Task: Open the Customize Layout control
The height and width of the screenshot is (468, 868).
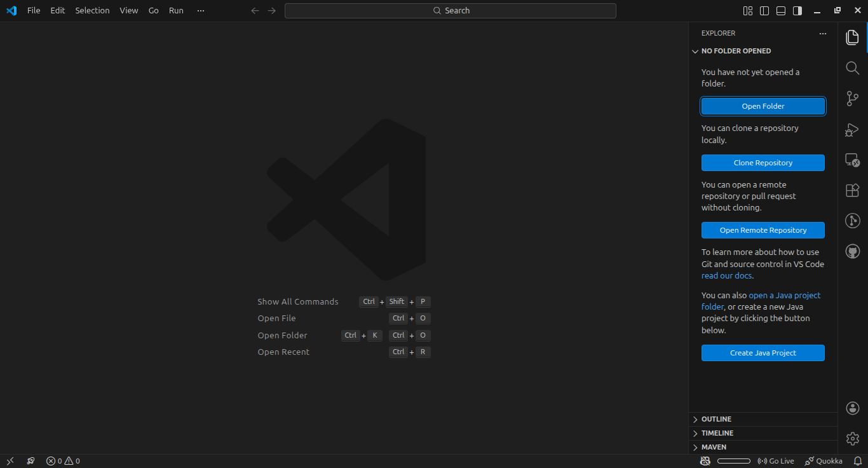Action: coord(748,11)
